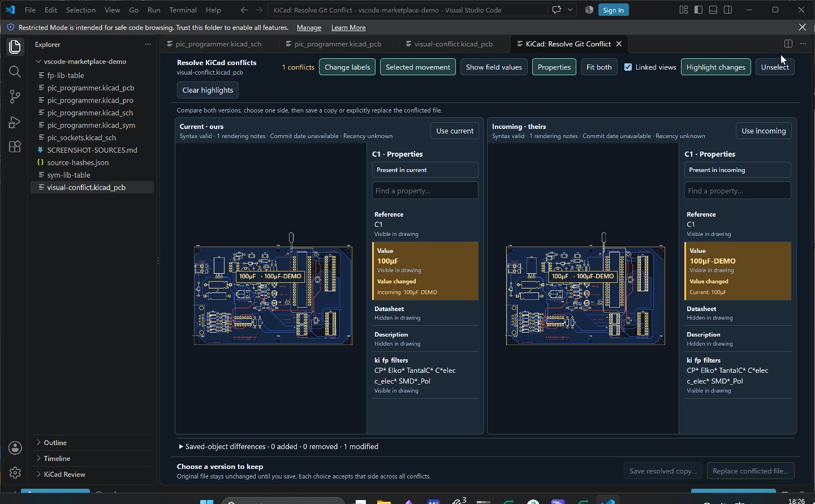
Task: Switch to the pic_programmer.kicad_pcb tab
Action: 338,44
